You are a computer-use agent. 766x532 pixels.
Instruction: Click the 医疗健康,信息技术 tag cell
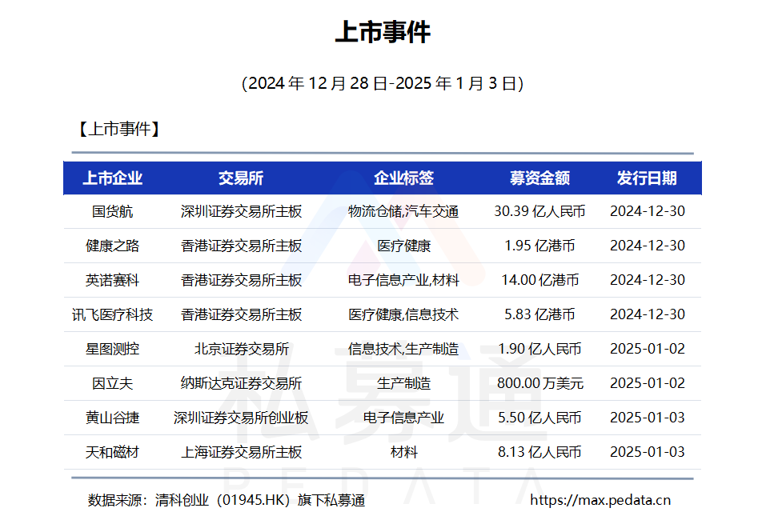[403, 315]
